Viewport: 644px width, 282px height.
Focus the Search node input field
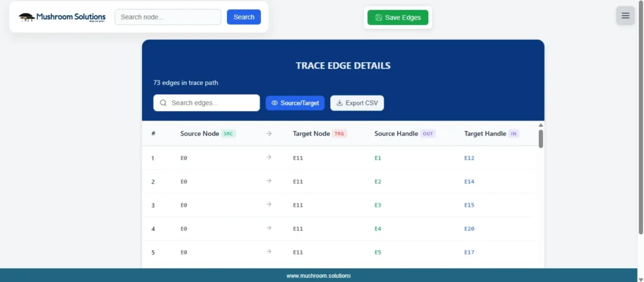167,17
